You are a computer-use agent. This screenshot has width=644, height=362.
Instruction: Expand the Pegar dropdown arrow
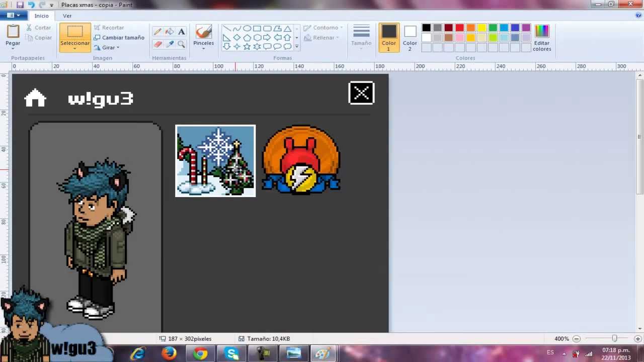[13, 48]
